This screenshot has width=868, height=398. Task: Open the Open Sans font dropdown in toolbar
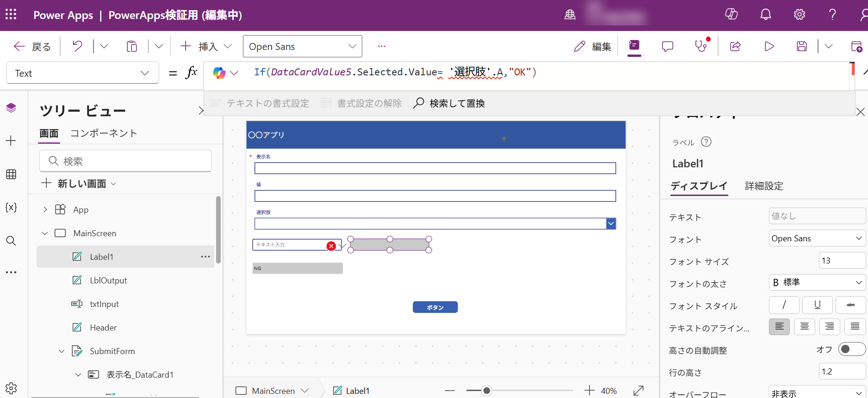[302, 46]
